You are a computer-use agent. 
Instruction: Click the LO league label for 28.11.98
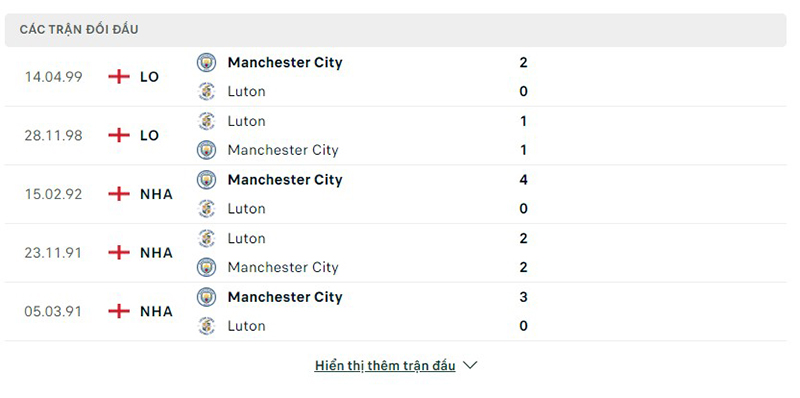coord(149,135)
